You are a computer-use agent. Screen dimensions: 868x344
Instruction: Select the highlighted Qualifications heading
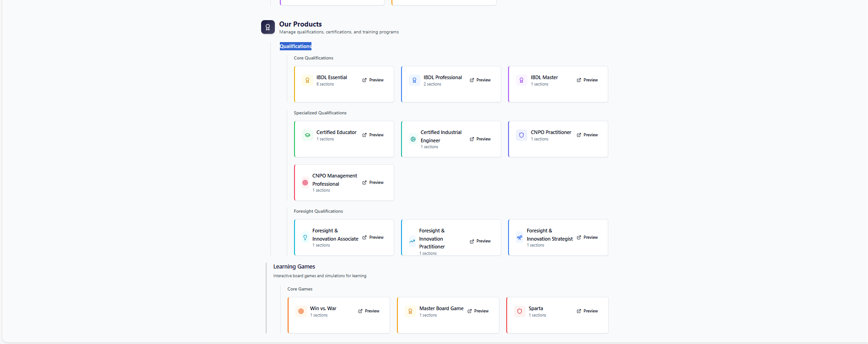pos(295,46)
